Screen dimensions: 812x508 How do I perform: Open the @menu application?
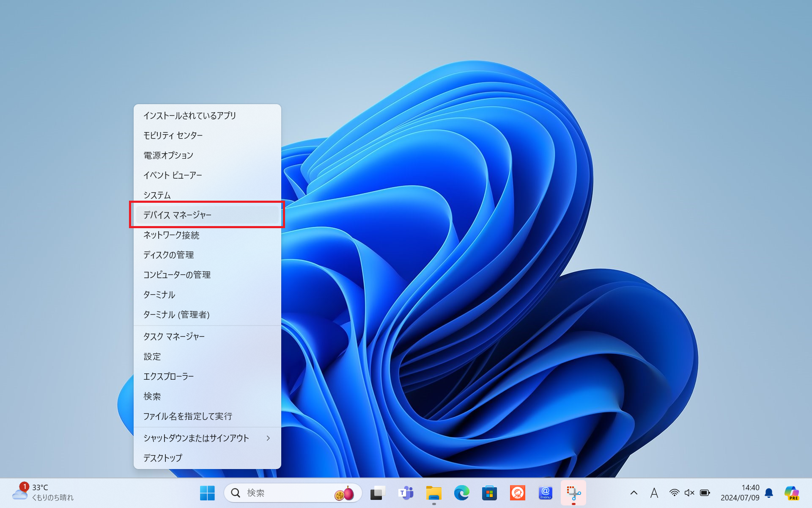(545, 493)
